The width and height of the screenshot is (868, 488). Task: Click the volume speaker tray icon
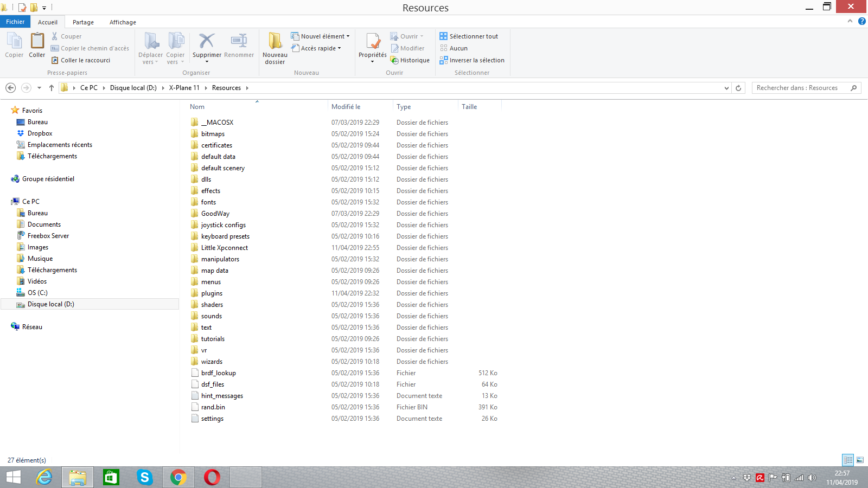click(812, 478)
